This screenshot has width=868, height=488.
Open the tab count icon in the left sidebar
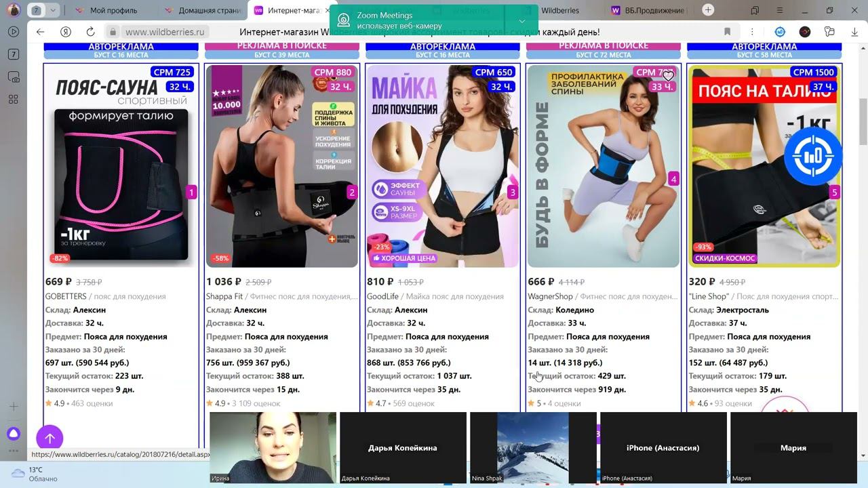13,54
